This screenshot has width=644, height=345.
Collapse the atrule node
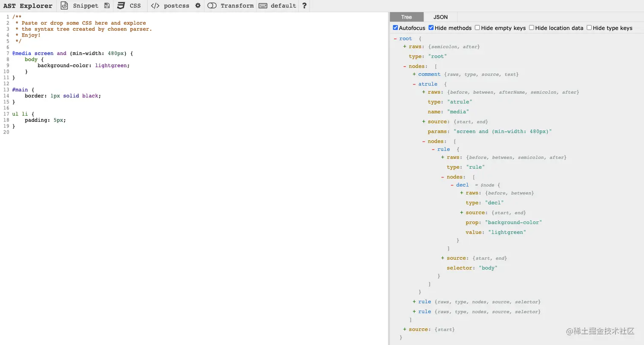click(x=414, y=84)
